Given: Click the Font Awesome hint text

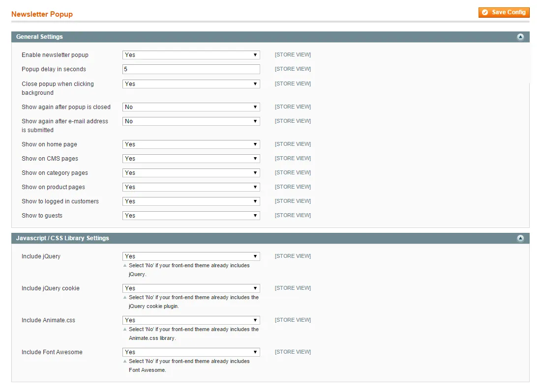Looking at the screenshot, I should pyautogui.click(x=189, y=365).
